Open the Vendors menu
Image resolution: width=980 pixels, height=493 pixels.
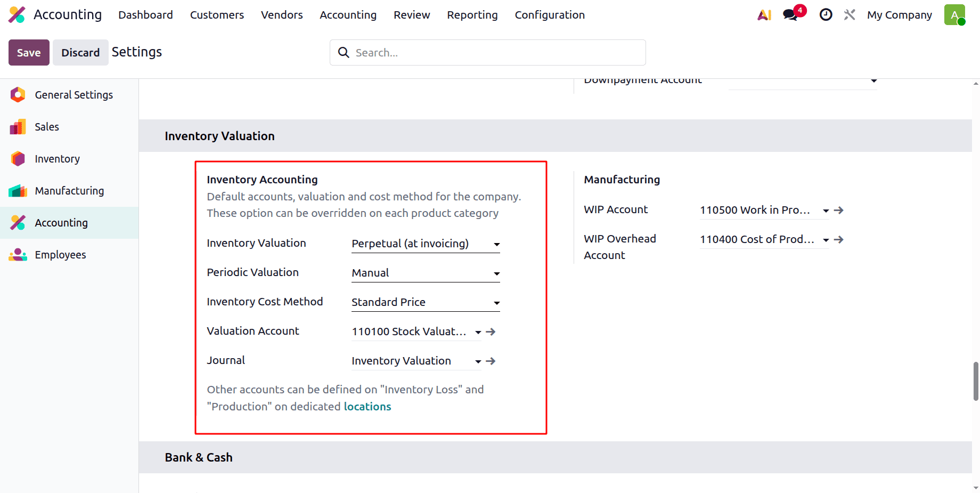click(282, 15)
